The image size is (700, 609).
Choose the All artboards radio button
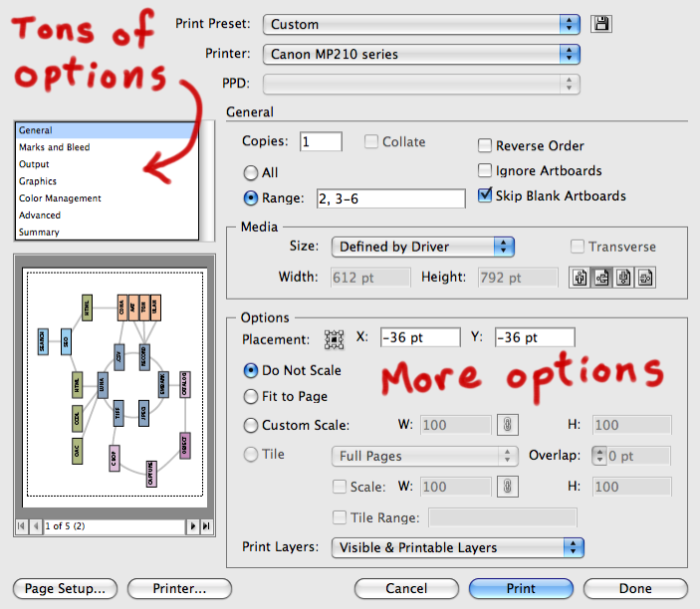coord(251,171)
